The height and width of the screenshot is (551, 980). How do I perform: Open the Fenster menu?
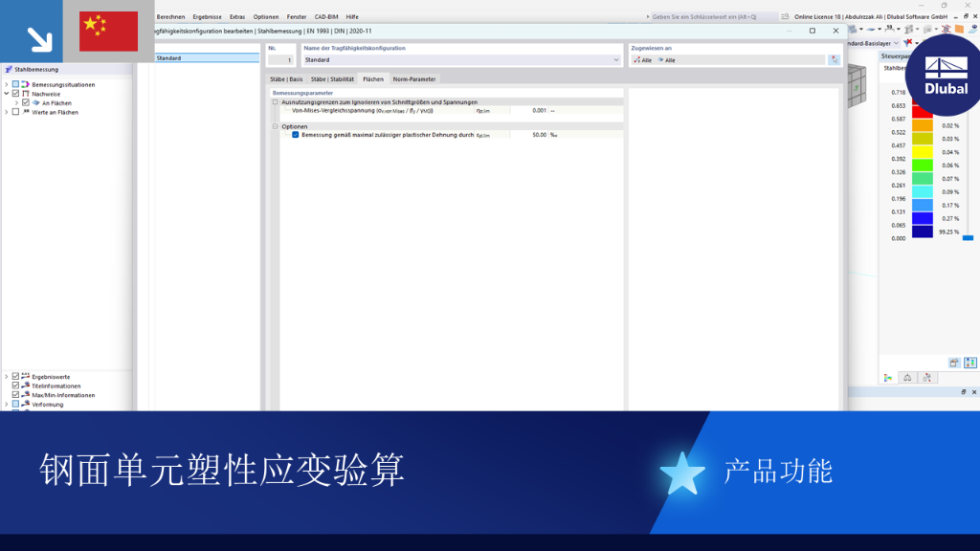click(297, 17)
